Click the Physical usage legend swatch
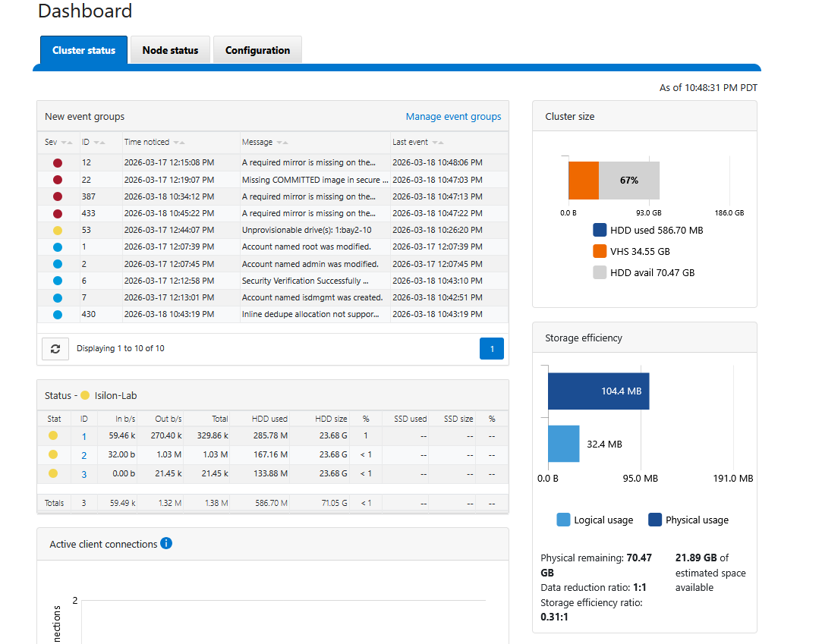Image resolution: width=822 pixels, height=644 pixels. pyautogui.click(x=654, y=520)
